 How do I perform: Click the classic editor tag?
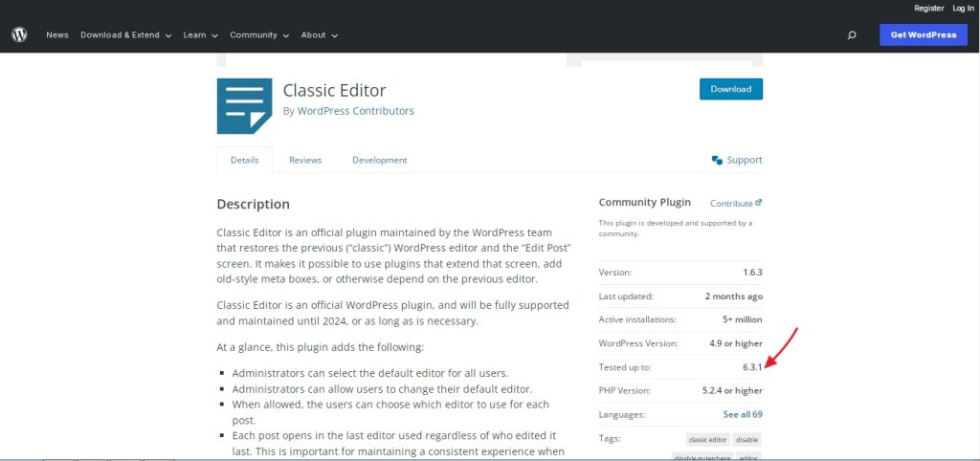pyautogui.click(x=707, y=440)
